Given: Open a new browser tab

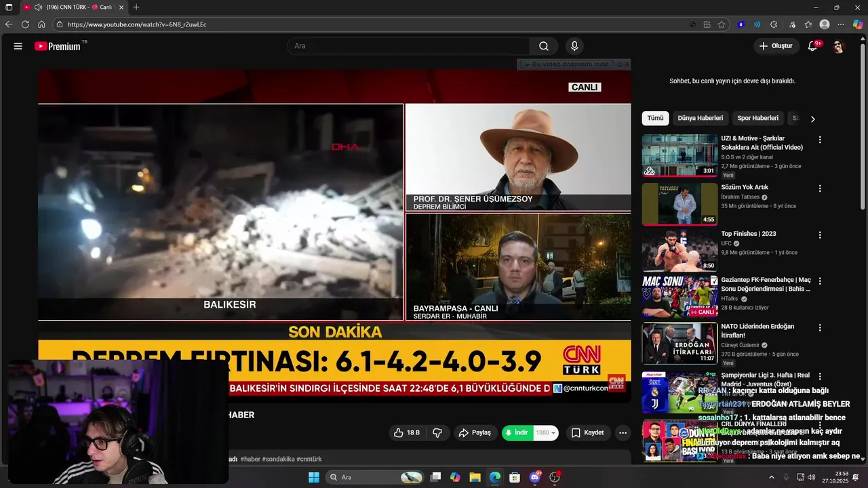Looking at the screenshot, I should (x=136, y=7).
